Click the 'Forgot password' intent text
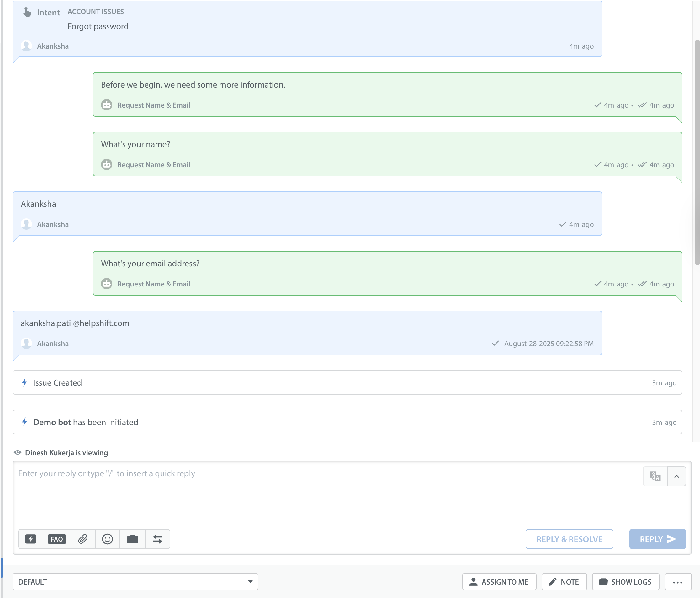700x598 pixels. 98,26
